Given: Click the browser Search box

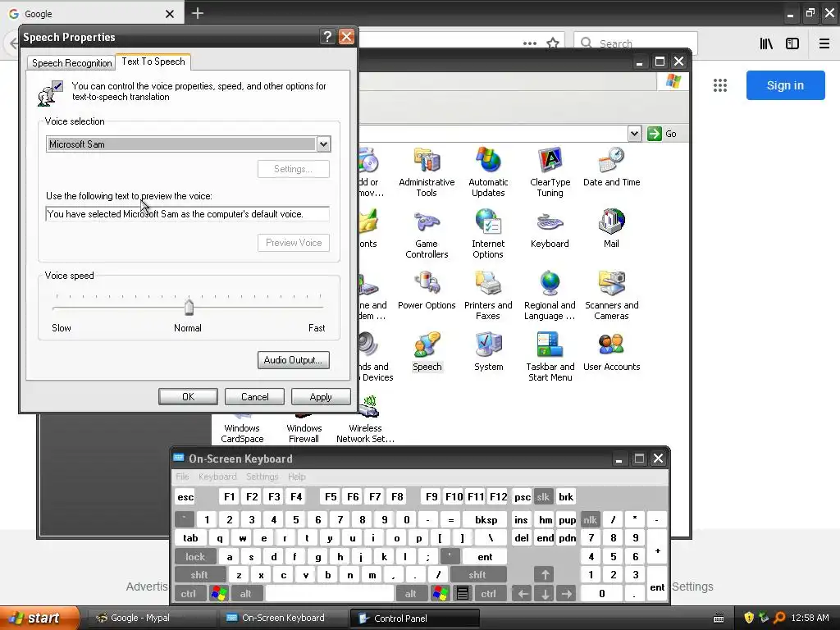Looking at the screenshot, I should point(636,43).
